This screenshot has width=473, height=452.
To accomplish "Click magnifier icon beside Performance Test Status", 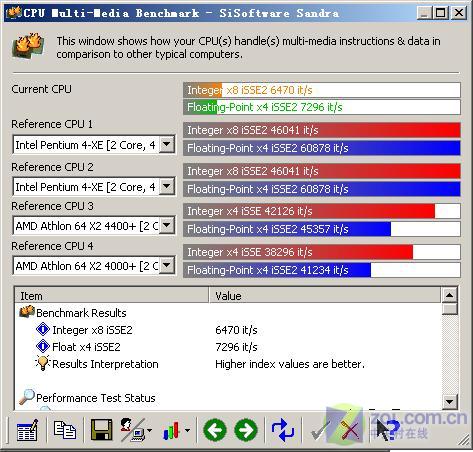I will point(27,397).
